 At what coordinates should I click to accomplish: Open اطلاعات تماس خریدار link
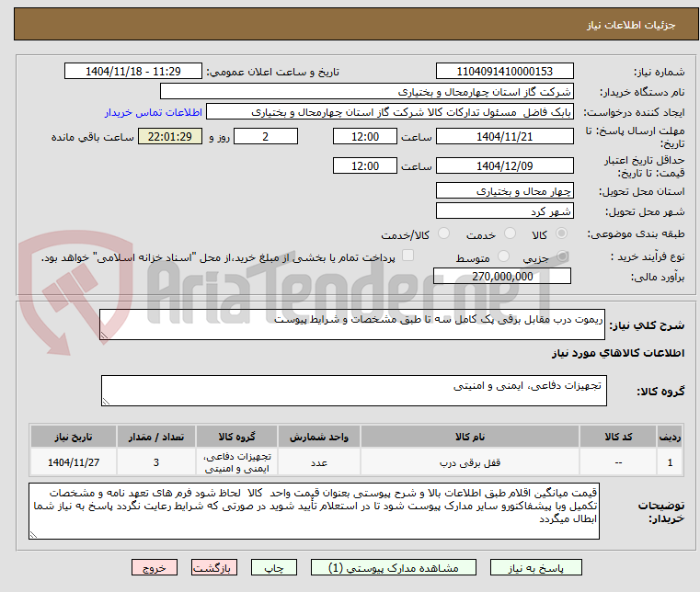tap(153, 112)
